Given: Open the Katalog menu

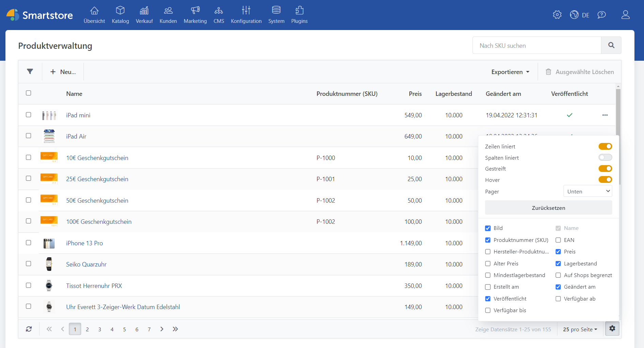Looking at the screenshot, I should tap(120, 15).
